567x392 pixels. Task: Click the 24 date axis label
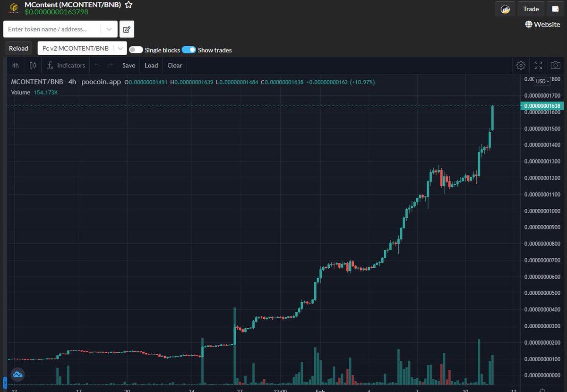pyautogui.click(x=191, y=391)
